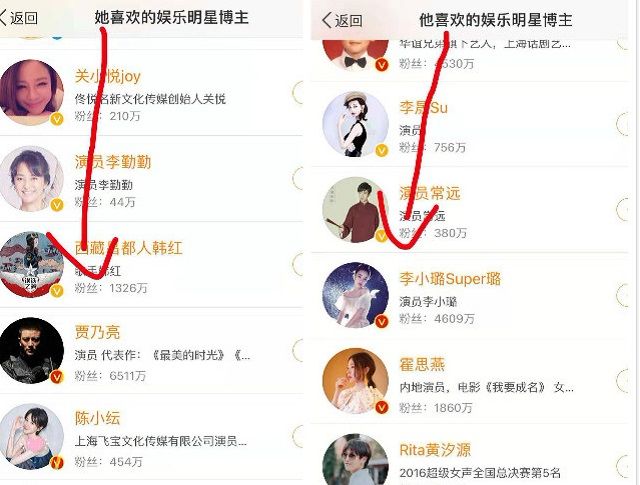Open 李小璐Super璐 name link
This screenshot has width=640, height=485.
tap(450, 279)
